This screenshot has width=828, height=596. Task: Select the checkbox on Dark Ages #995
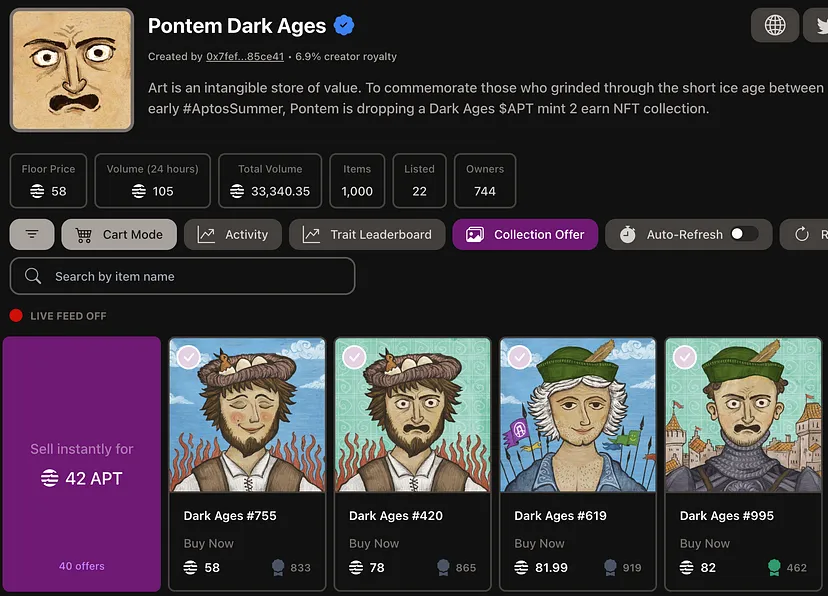pos(685,357)
